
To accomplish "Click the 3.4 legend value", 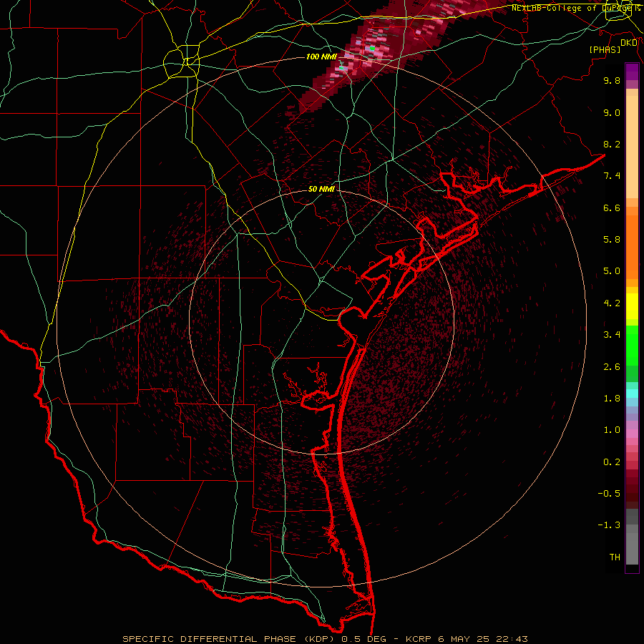I will point(612,335).
